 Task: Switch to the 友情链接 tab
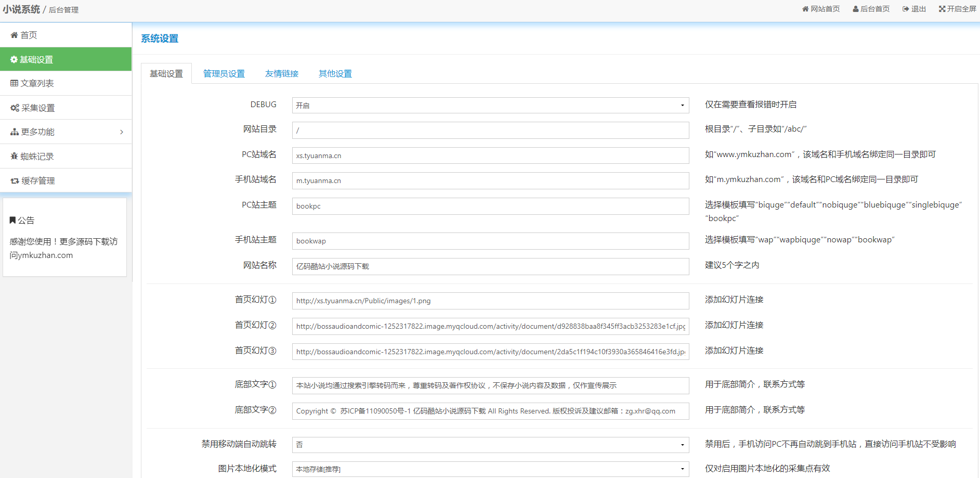pyautogui.click(x=282, y=73)
